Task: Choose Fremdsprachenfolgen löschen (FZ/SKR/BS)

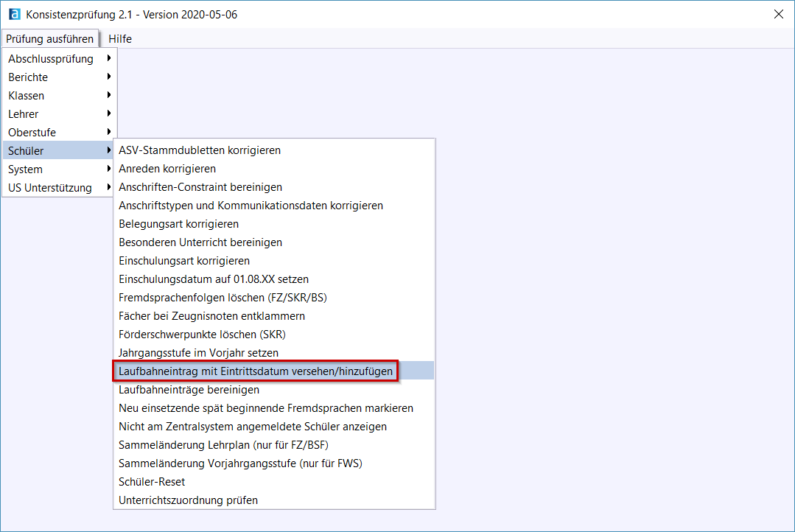Action: (x=274, y=298)
